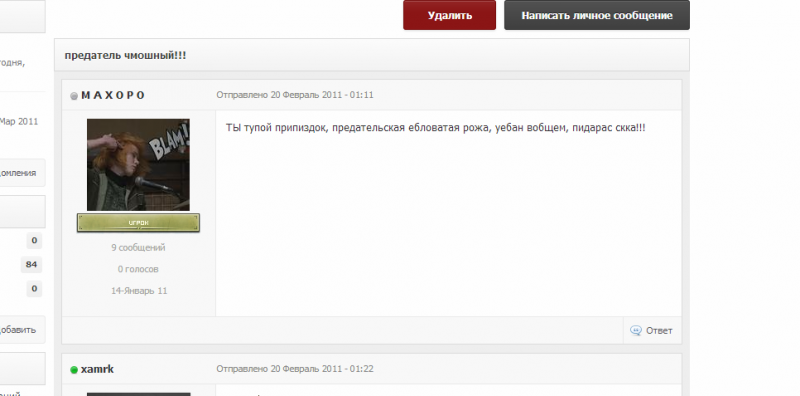Click MAXOPO's BLAM avatar image
This screenshot has width=800, height=396.
[x=138, y=165]
